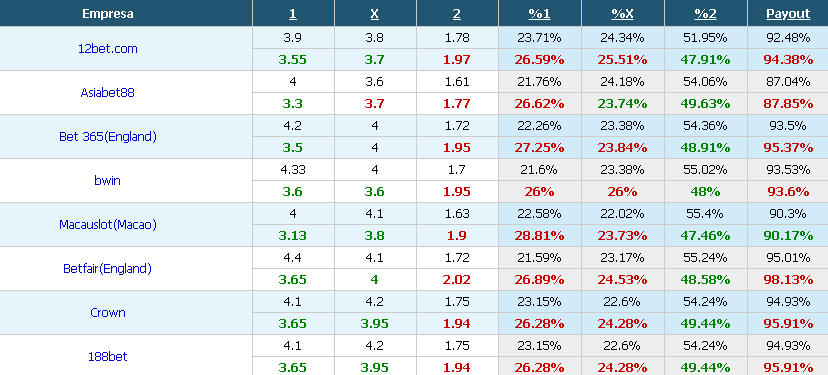Sort by the 1 column header
828x375 pixels.
293,14
